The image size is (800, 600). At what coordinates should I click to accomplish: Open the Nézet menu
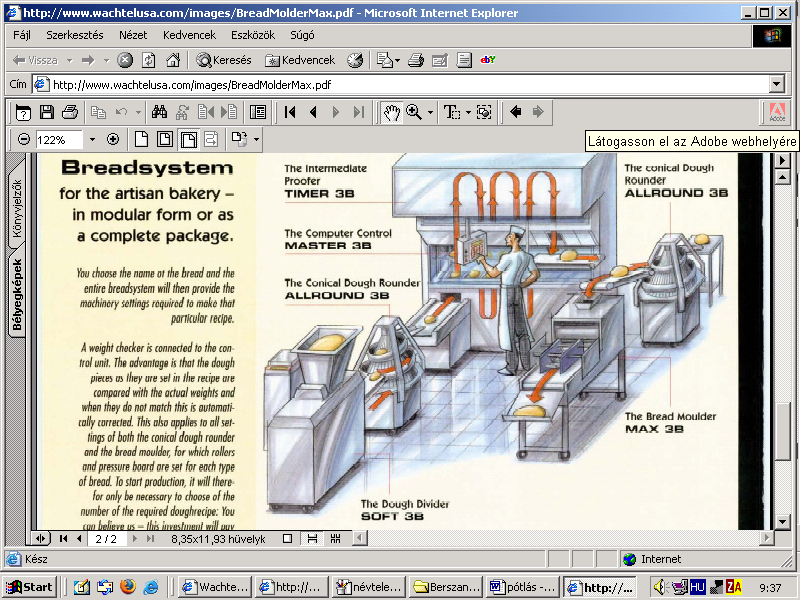pos(133,35)
